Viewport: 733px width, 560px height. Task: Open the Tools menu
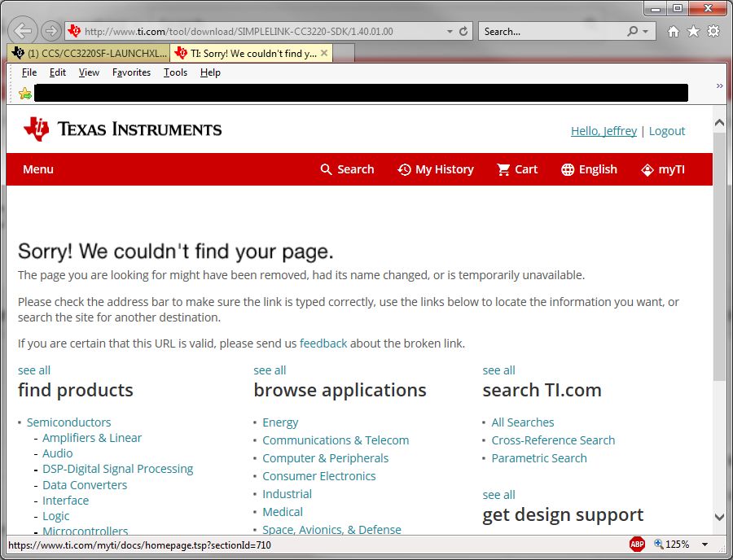[175, 72]
